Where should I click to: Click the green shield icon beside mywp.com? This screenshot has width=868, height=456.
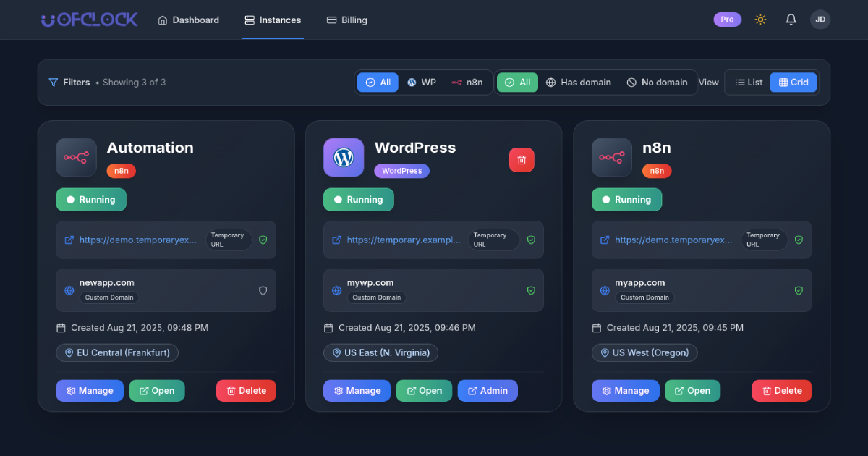(x=531, y=290)
